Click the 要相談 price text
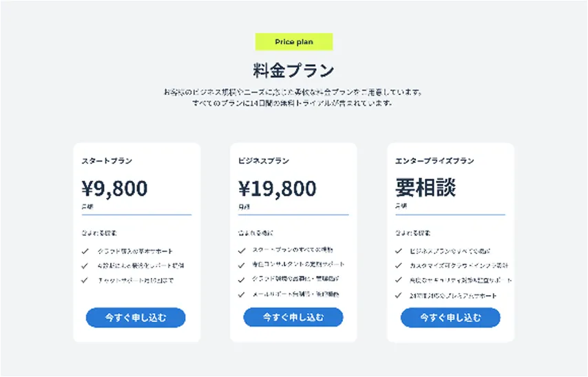This screenshot has height=377, width=588. point(426,188)
